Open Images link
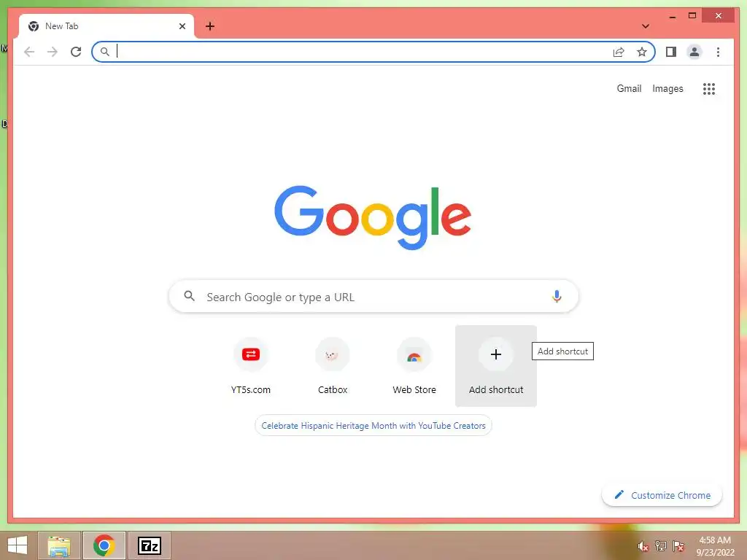 (x=667, y=88)
